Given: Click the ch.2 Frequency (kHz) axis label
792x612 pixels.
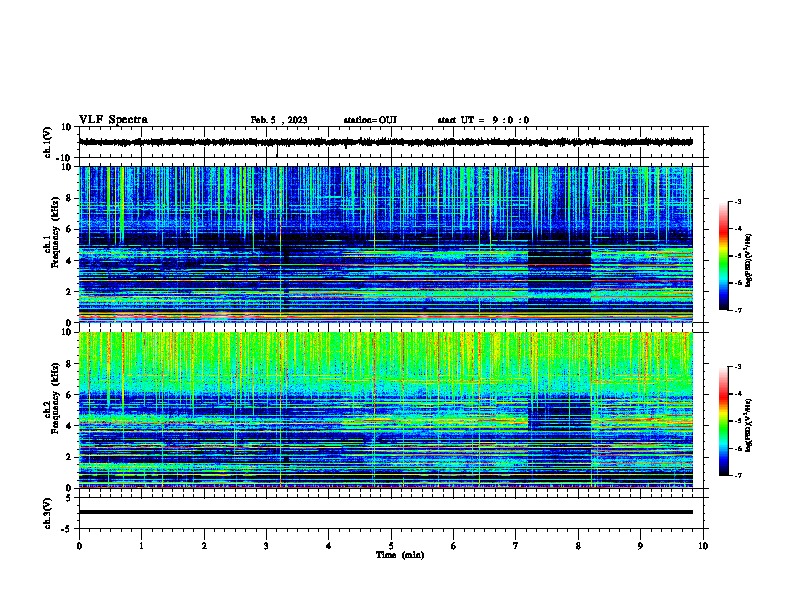Looking at the screenshot, I should (51, 398).
